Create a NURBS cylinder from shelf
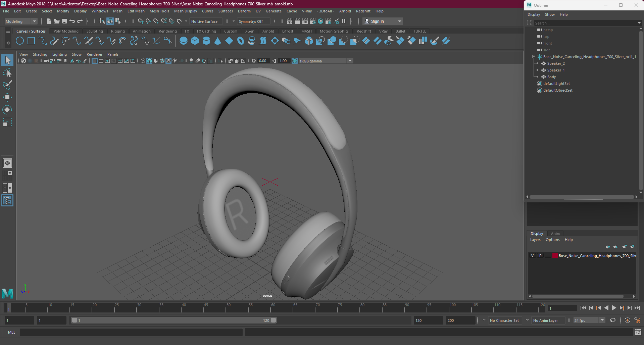This screenshot has width=644, height=345. point(206,41)
